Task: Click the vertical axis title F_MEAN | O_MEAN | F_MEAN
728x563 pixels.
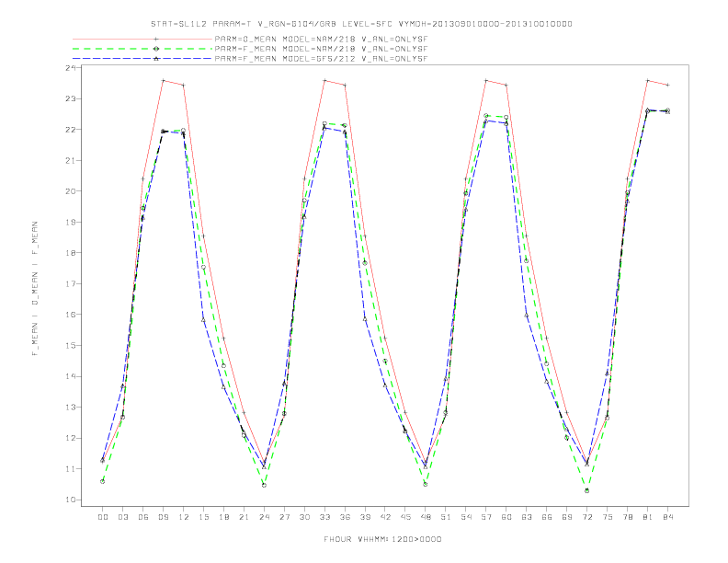Action: coord(35,289)
